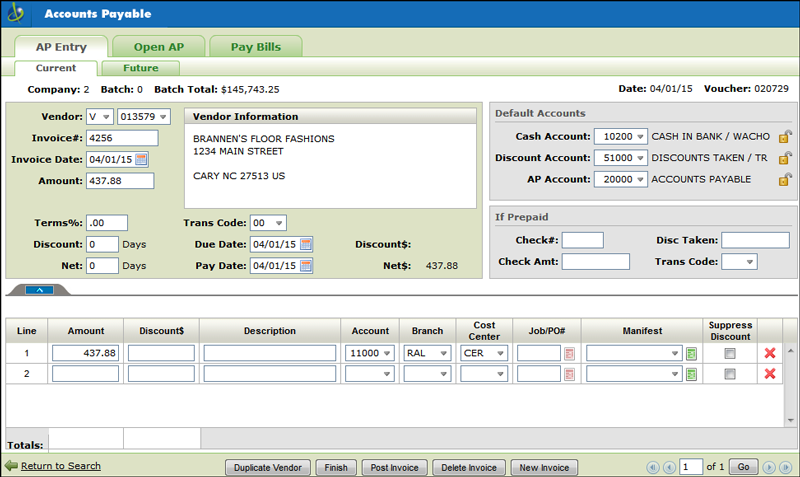Open the Invoice Date calendar picker
This screenshot has height=477, width=800.
coord(141,159)
